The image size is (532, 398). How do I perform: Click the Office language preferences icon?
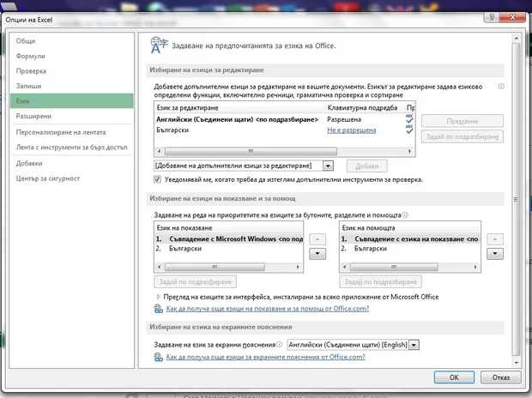(x=159, y=45)
